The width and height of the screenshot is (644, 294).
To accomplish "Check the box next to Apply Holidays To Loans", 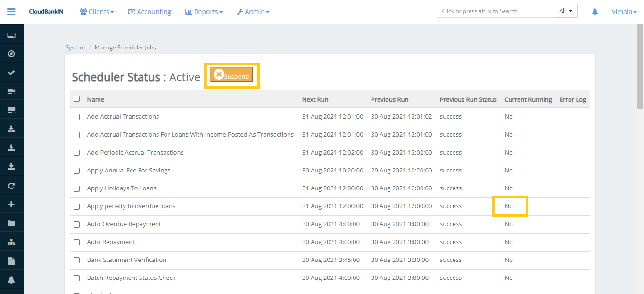I will click(x=76, y=188).
